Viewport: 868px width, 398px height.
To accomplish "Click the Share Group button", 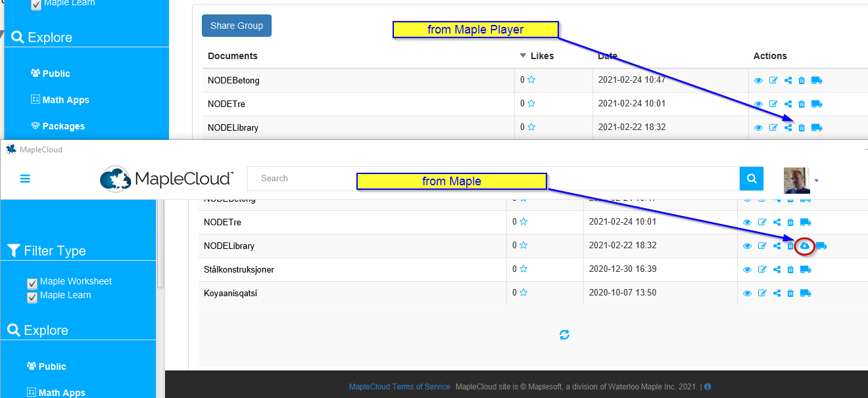I will coord(237,26).
